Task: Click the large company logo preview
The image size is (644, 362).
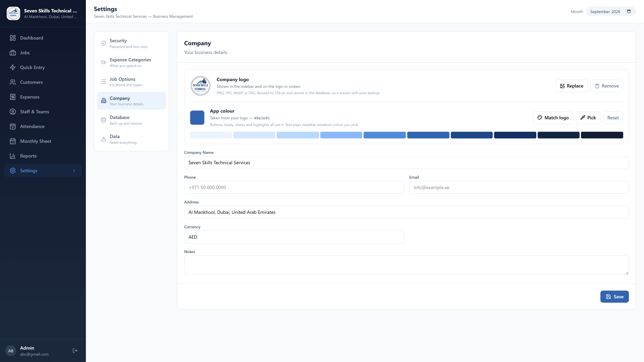Action: tap(201, 86)
